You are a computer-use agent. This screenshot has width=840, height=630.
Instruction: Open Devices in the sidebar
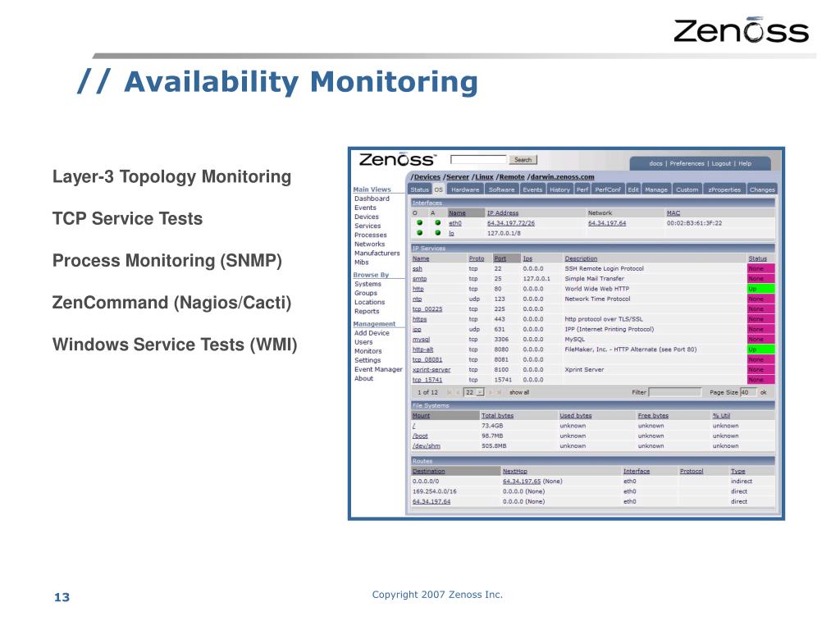pyautogui.click(x=367, y=217)
